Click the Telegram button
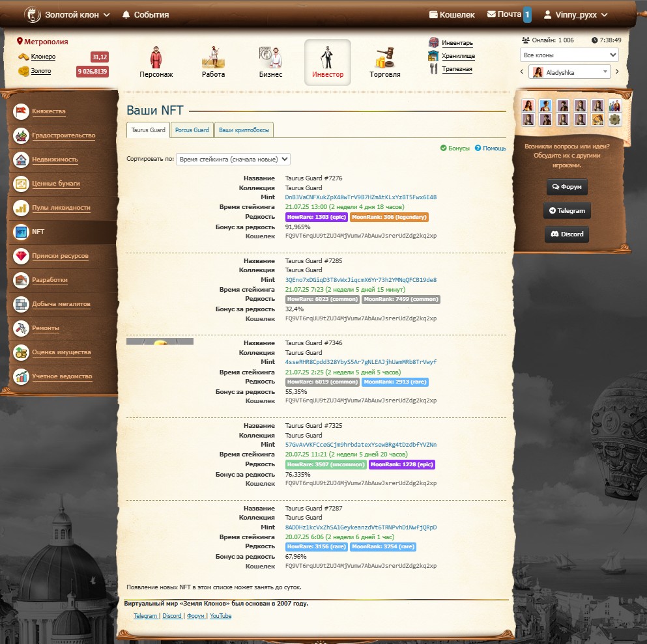The image size is (647, 644). pos(566,210)
